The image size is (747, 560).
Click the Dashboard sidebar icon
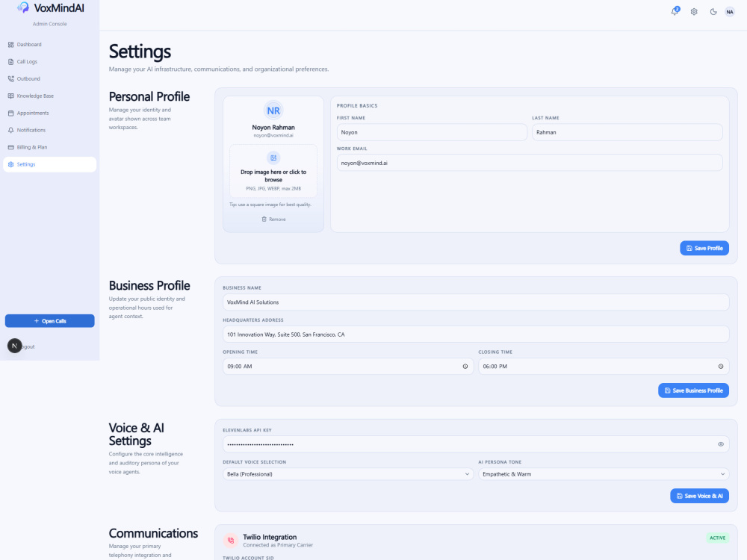[11, 44]
